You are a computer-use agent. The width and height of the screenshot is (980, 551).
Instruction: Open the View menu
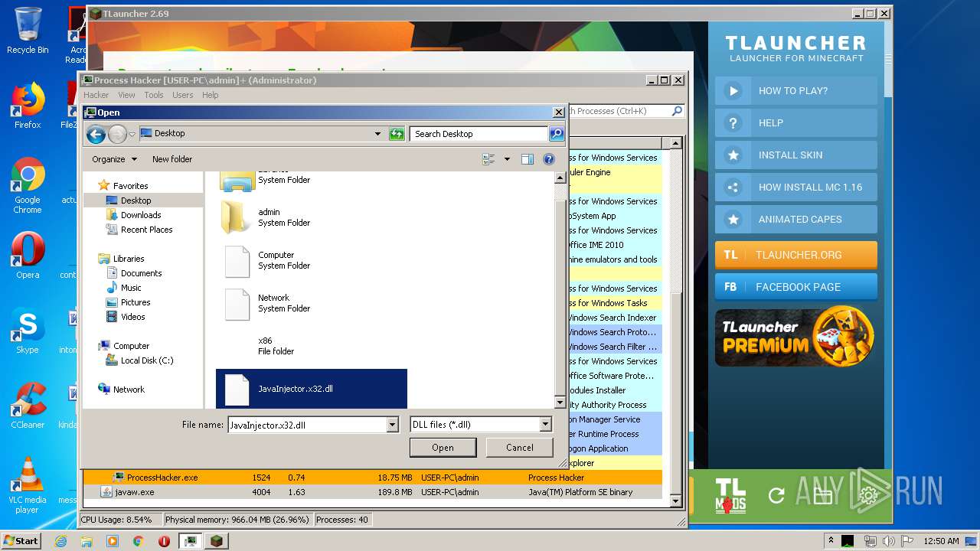click(x=126, y=95)
